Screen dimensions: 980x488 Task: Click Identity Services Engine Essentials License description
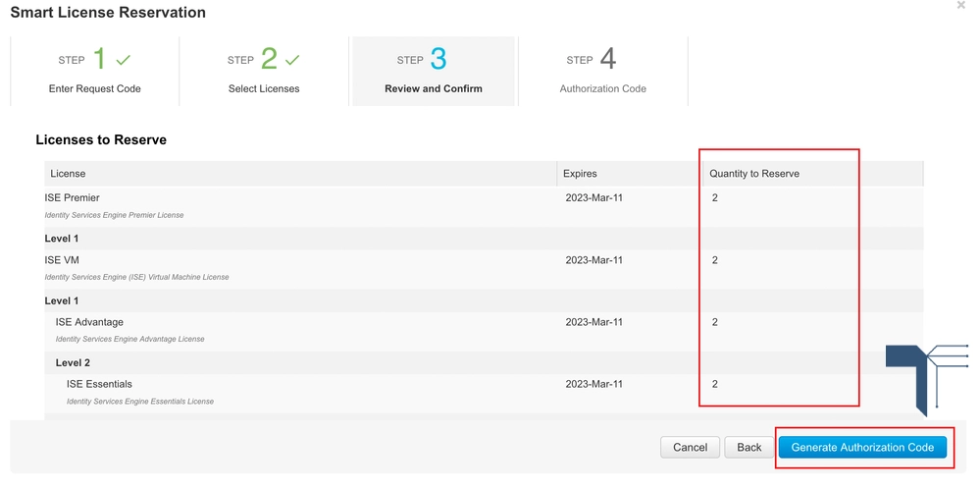tap(140, 401)
